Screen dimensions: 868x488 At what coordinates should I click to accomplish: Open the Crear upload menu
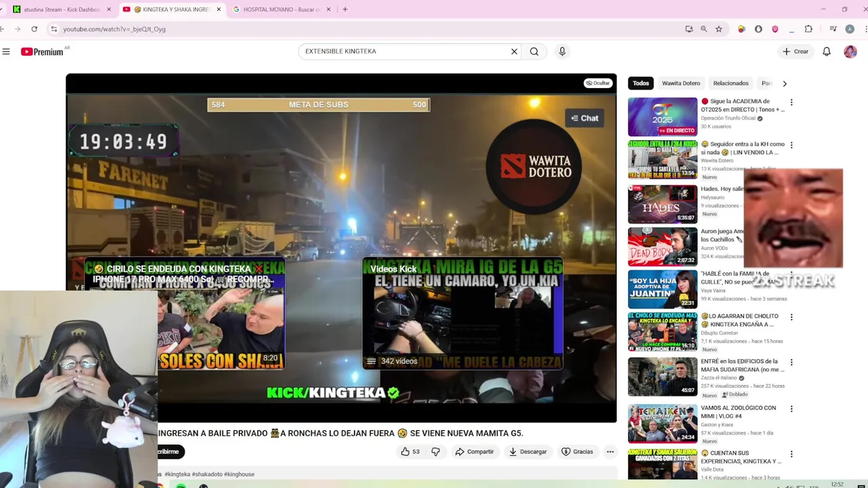pos(795,52)
